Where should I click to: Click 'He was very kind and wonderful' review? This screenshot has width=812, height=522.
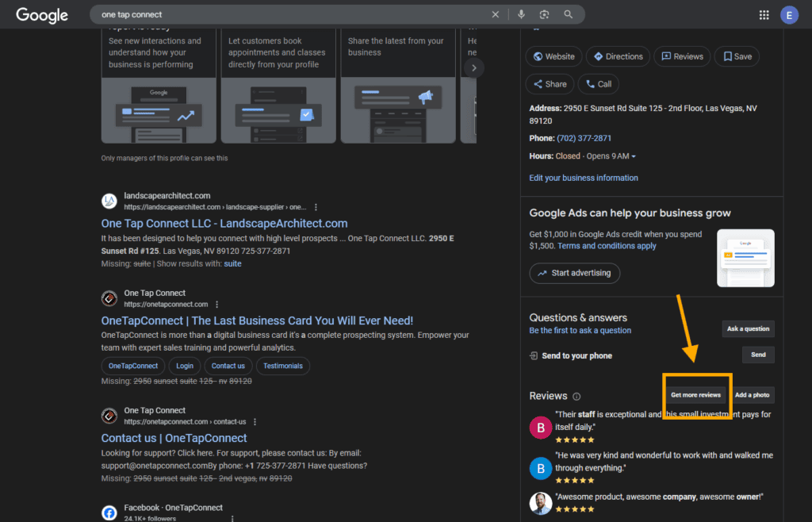pyautogui.click(x=664, y=462)
